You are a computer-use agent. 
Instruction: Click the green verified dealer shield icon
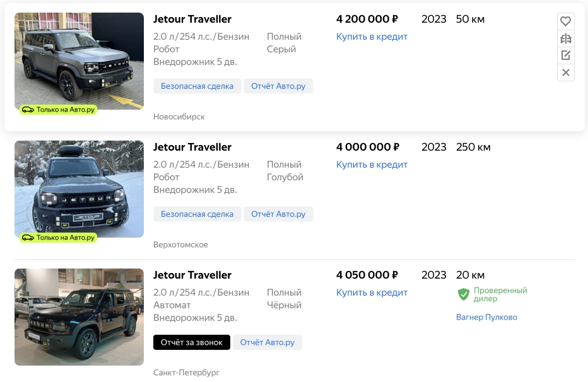point(464,294)
